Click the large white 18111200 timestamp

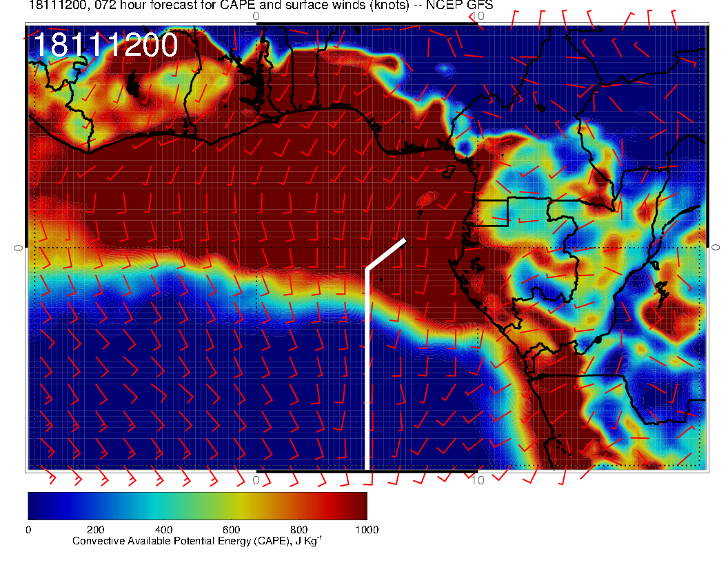(x=105, y=46)
